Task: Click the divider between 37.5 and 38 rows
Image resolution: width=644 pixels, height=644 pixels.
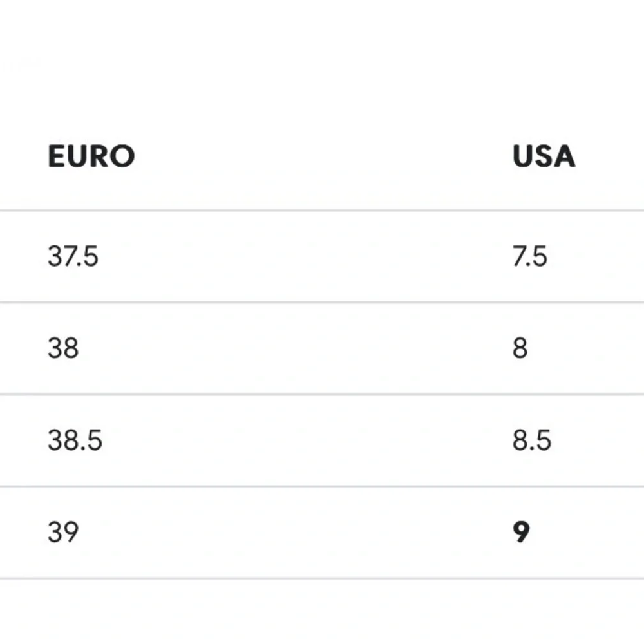Action: pyautogui.click(x=322, y=302)
